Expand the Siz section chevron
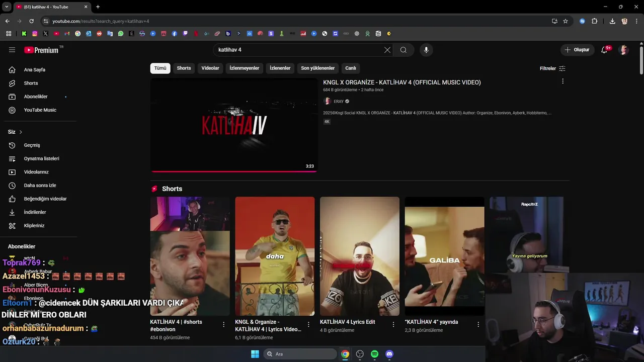This screenshot has width=644, height=362. click(x=21, y=132)
